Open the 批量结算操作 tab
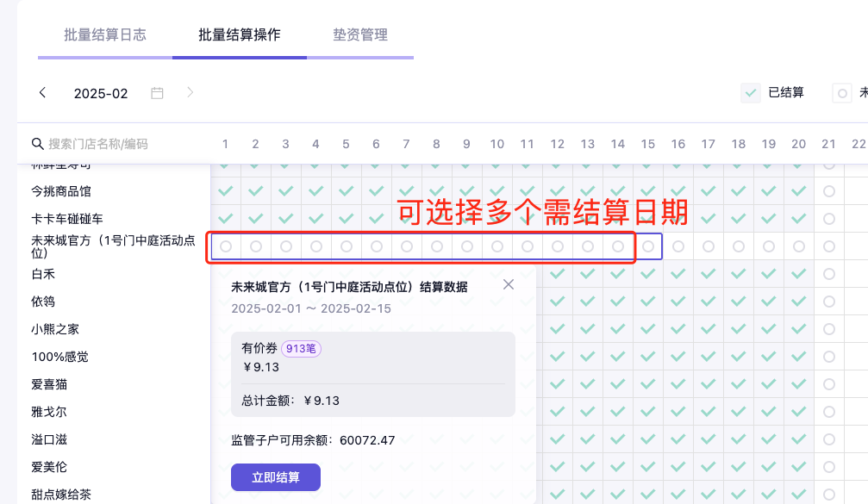868x504 pixels. (x=240, y=35)
